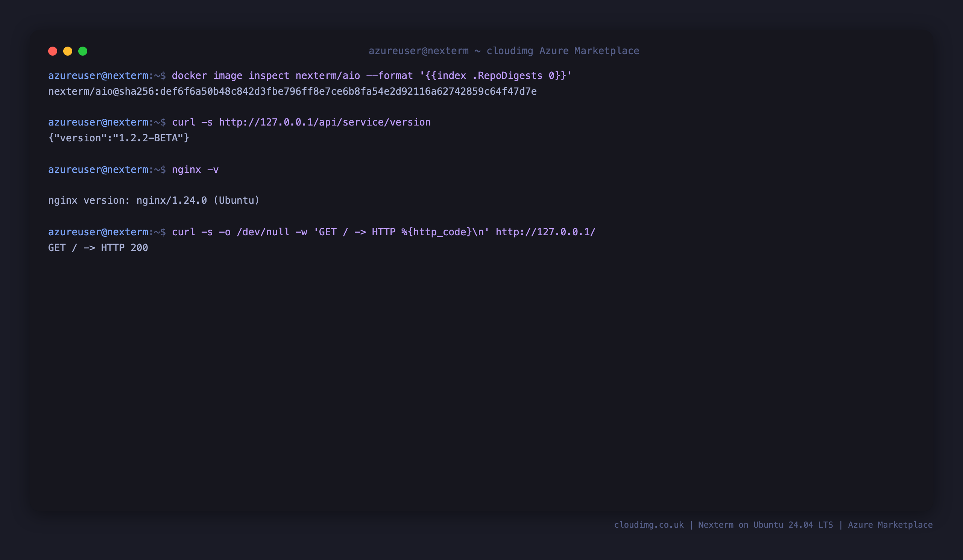The height and width of the screenshot is (560, 963).
Task: Click the terminal title 'azureuser@nexterm ~ cloudimg Azure Marketplace'
Action: click(504, 51)
